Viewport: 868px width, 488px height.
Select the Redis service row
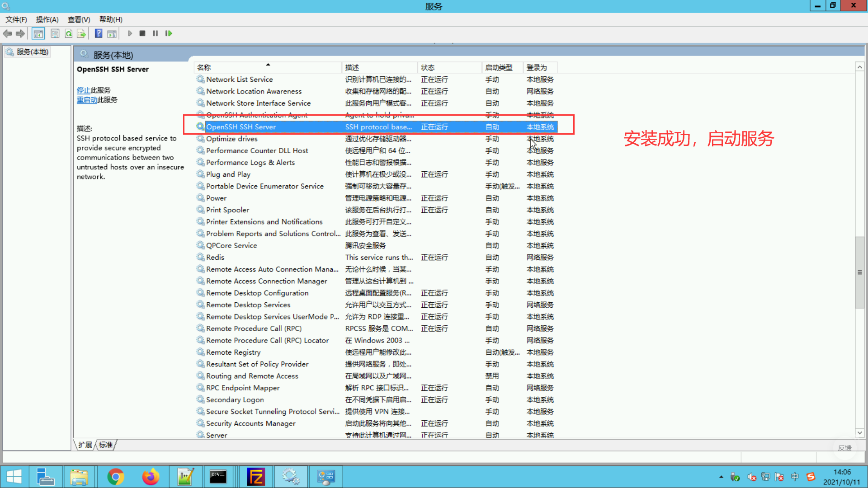point(215,257)
